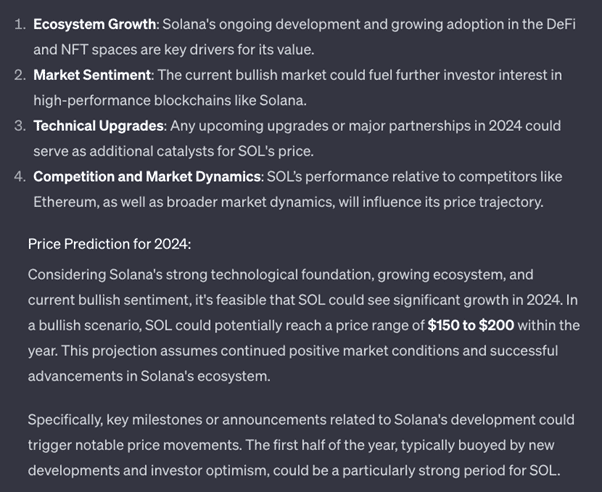
Task: Click list number 4 marker
Action: 19,177
